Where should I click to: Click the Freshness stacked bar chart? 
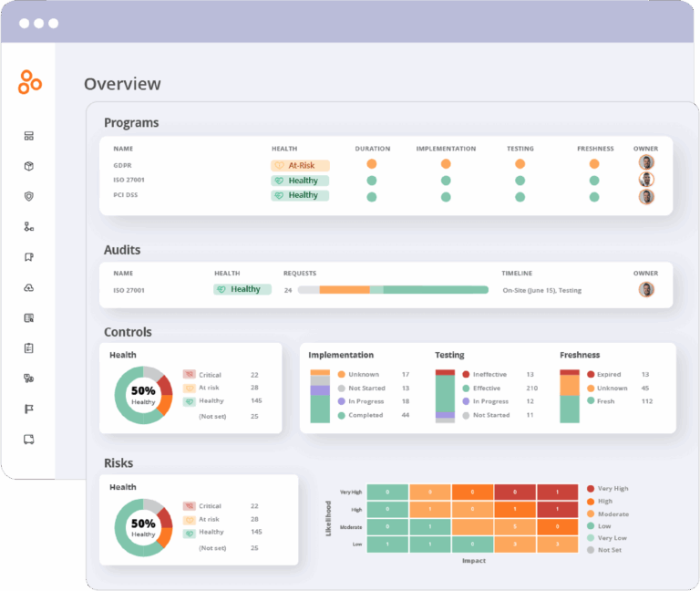tap(570, 396)
